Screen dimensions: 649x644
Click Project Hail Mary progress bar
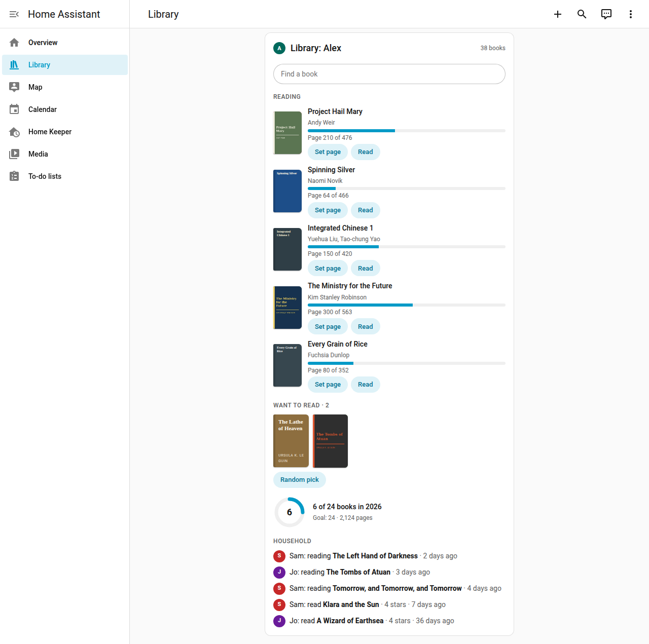tap(407, 131)
